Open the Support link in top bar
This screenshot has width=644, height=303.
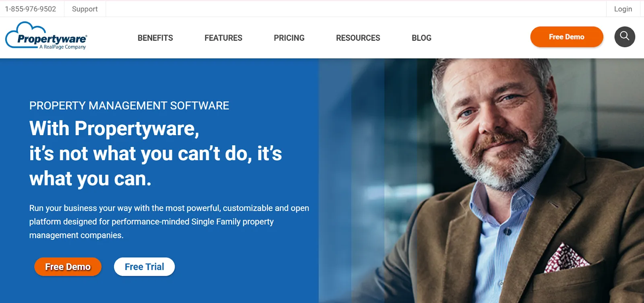[x=85, y=9]
